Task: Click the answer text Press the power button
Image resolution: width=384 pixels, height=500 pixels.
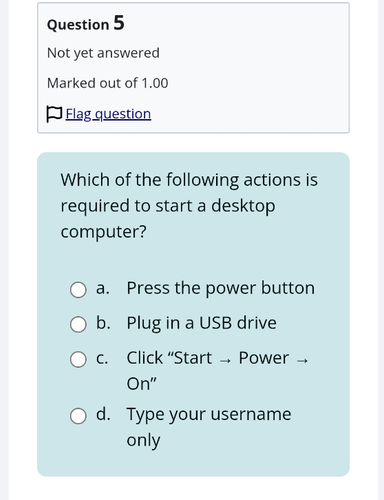Action: pyautogui.click(x=220, y=288)
